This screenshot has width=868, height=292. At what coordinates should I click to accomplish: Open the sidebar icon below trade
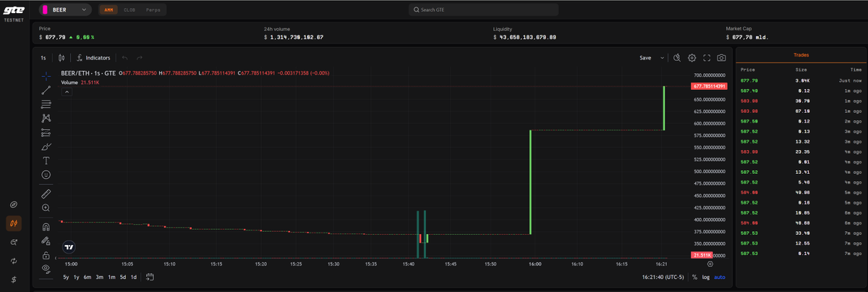pos(14,242)
